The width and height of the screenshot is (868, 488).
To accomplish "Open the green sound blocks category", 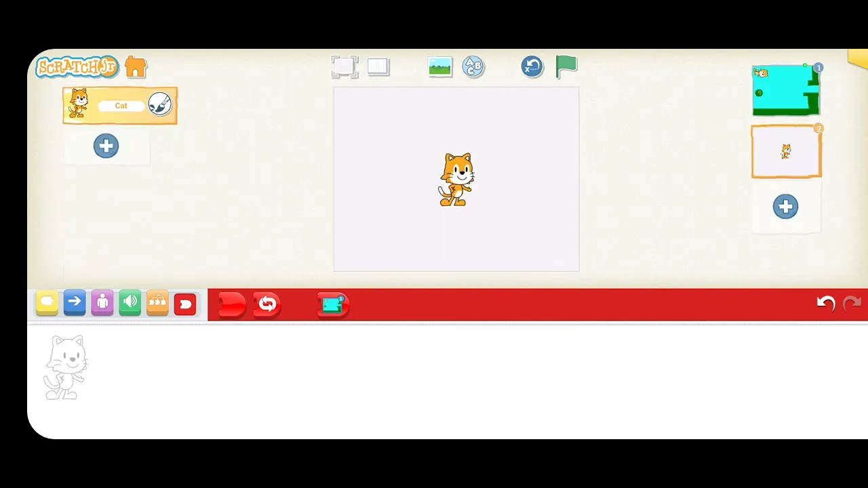I will [130, 303].
